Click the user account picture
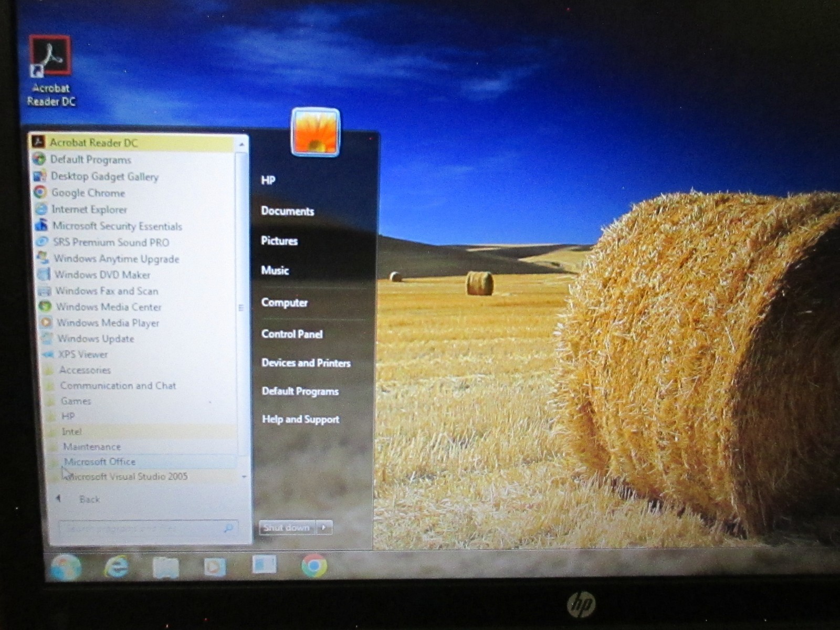The image size is (840, 630). coord(315,132)
